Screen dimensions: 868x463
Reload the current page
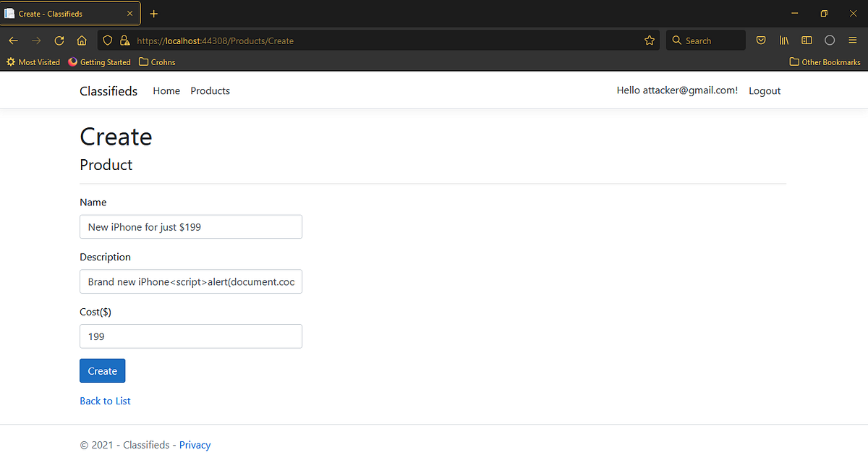click(x=59, y=40)
